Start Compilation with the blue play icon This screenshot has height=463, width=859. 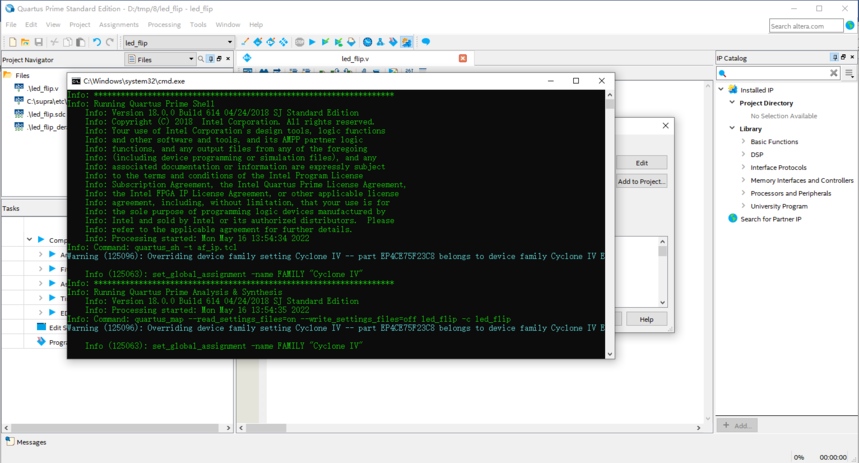point(312,42)
